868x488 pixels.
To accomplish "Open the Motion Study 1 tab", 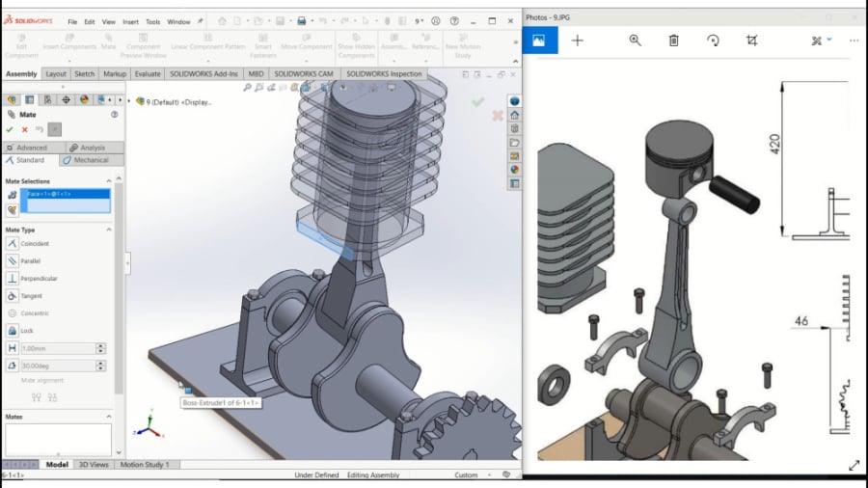I will pos(144,465).
